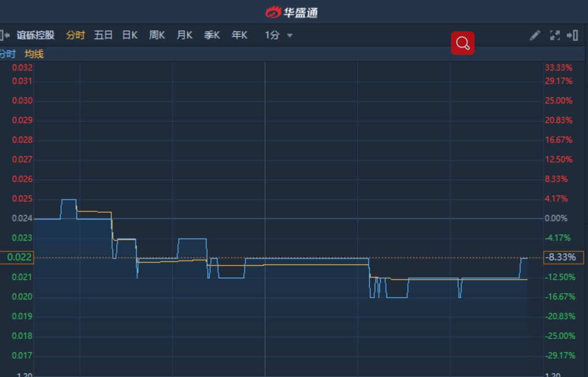Click the -16.67% axis label
The image size is (588, 377).
click(x=560, y=297)
